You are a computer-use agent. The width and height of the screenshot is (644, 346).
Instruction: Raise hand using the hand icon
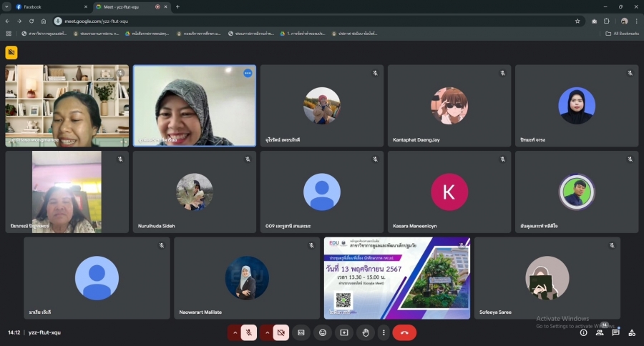[x=366, y=332]
